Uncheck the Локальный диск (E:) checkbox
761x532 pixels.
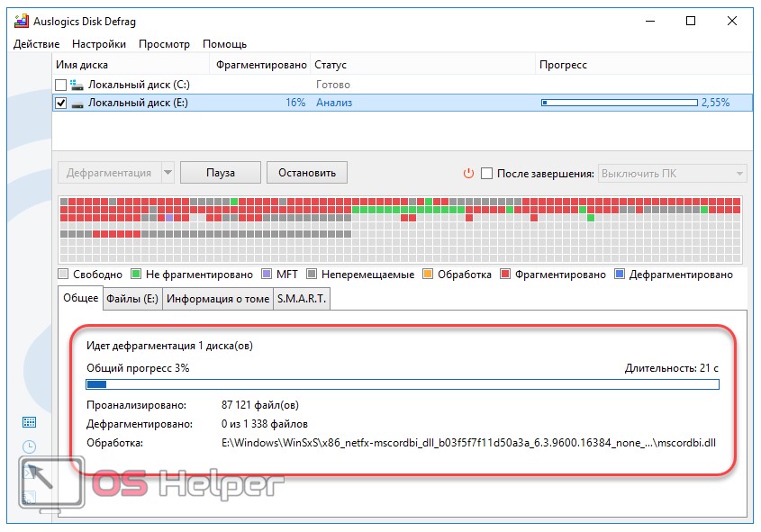(60, 103)
